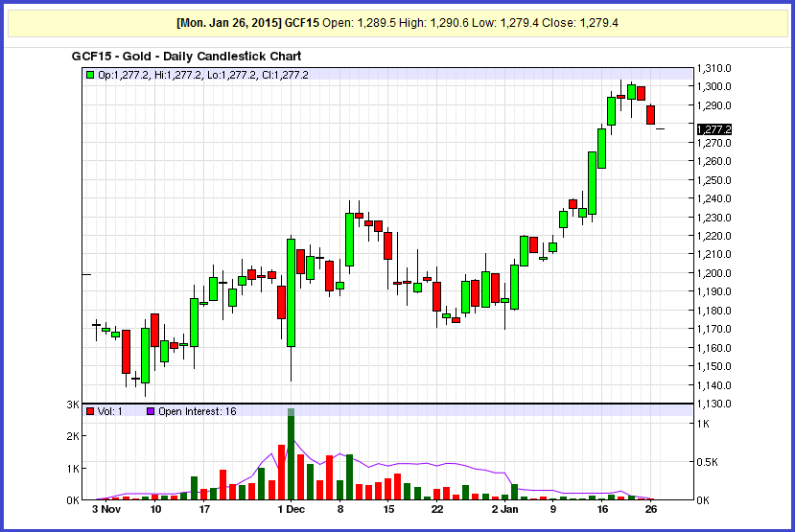Click the 1,200.0 price axis label
Viewport: 795px width, 532px height.
(x=713, y=273)
